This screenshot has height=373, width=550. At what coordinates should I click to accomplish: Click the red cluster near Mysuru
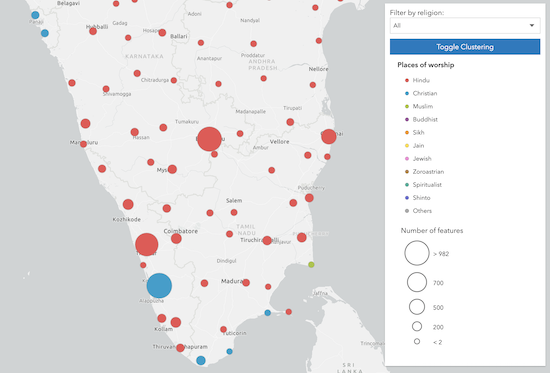coord(172,169)
